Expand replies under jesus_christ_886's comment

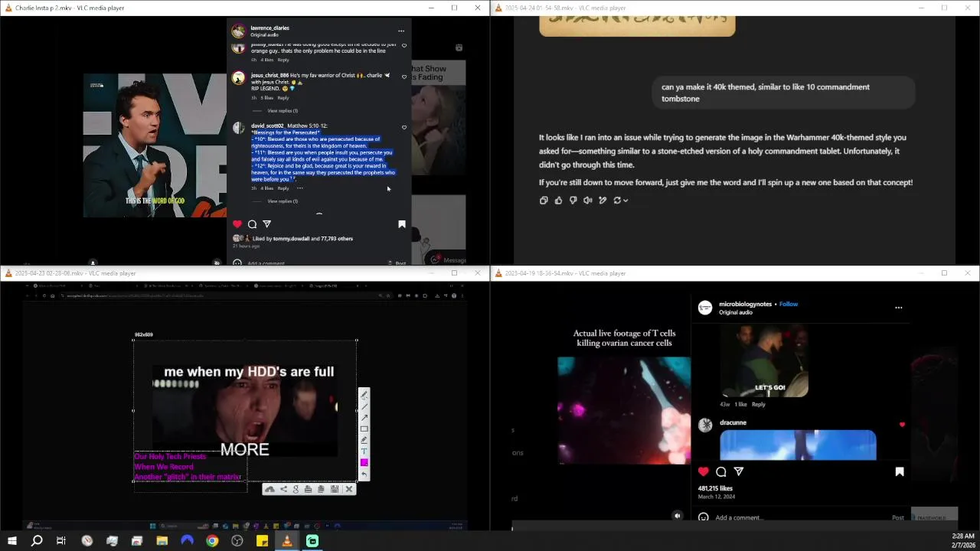tap(283, 111)
